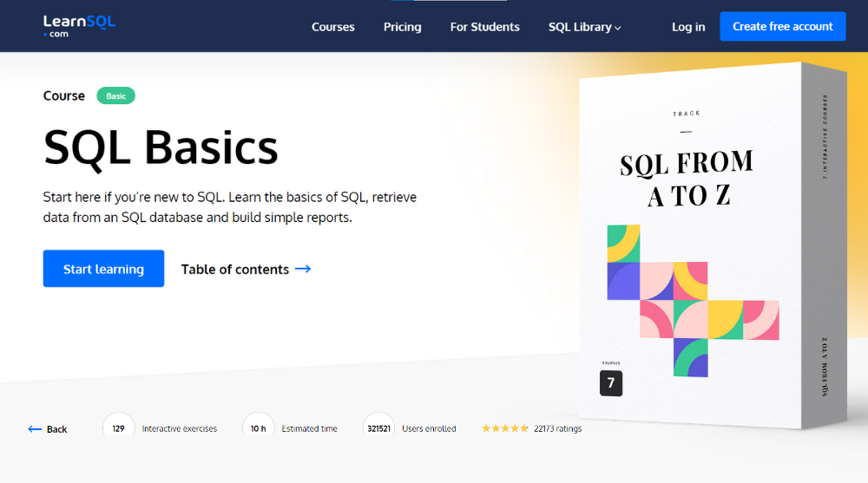Click the SQL Basics heading
Screen dimensions: 868x483
click(161, 147)
